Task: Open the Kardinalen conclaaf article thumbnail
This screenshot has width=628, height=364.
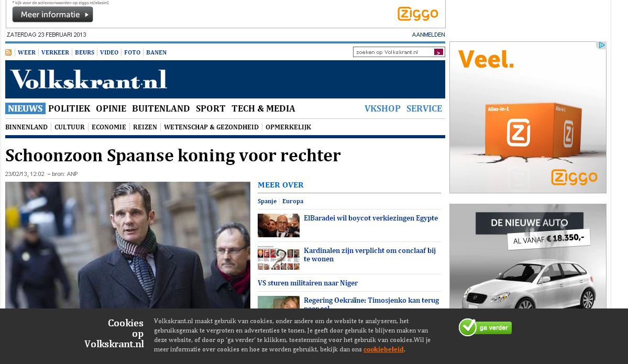Action: click(x=278, y=258)
